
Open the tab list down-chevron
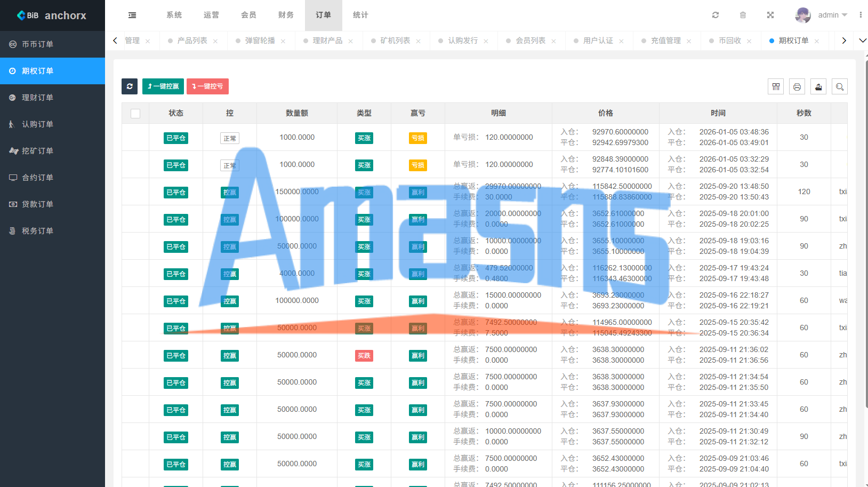[863, 41]
